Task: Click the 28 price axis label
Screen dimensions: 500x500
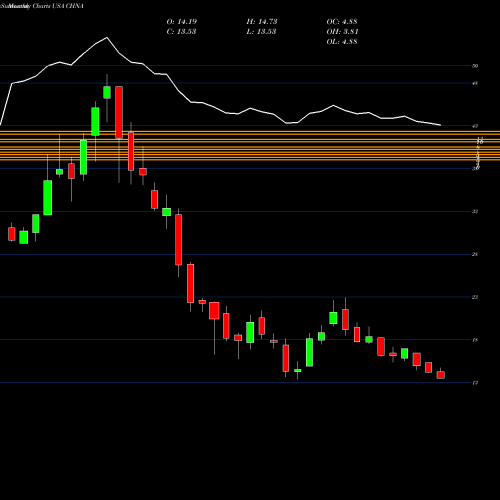Action: click(x=475, y=255)
